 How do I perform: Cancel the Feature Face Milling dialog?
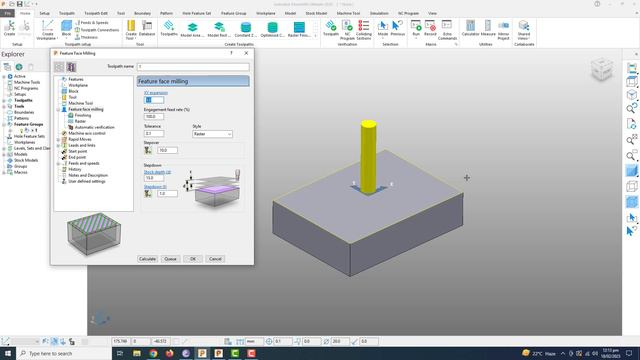215,259
